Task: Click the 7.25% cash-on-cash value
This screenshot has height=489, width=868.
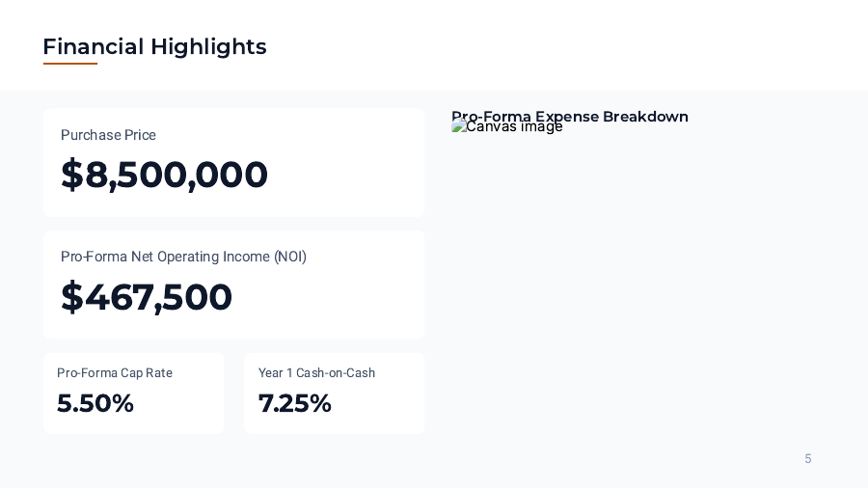Action: [x=295, y=403]
